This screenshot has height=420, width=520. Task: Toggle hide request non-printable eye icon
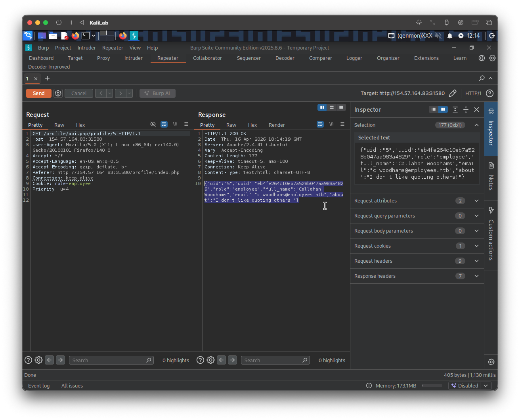(x=153, y=124)
